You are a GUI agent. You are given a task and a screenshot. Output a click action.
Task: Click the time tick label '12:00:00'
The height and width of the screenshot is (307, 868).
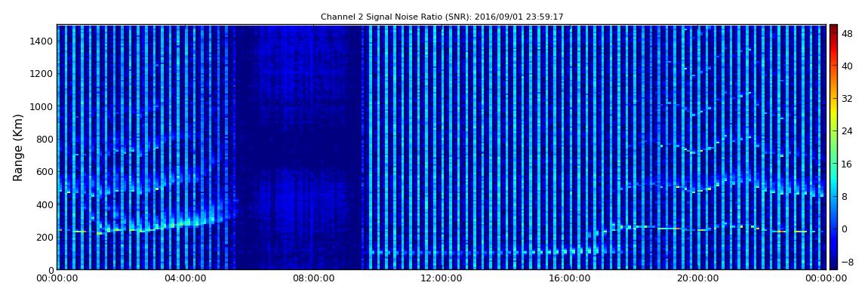point(442,279)
